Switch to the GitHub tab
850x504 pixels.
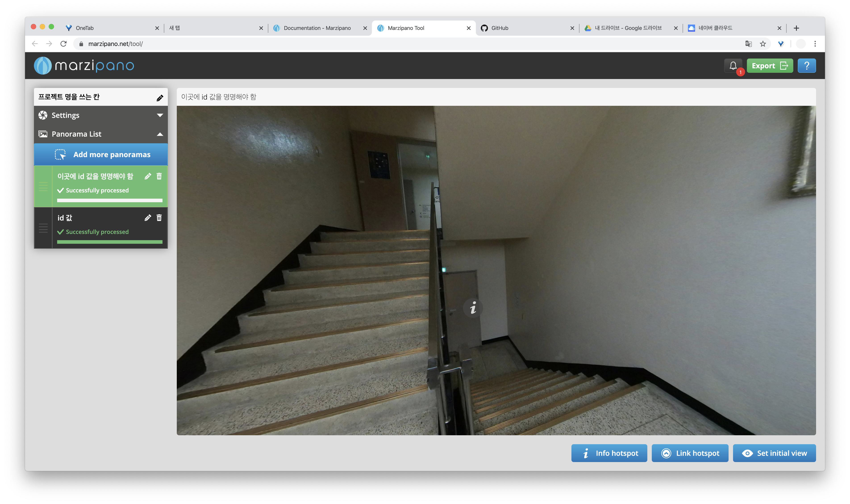(x=500, y=28)
